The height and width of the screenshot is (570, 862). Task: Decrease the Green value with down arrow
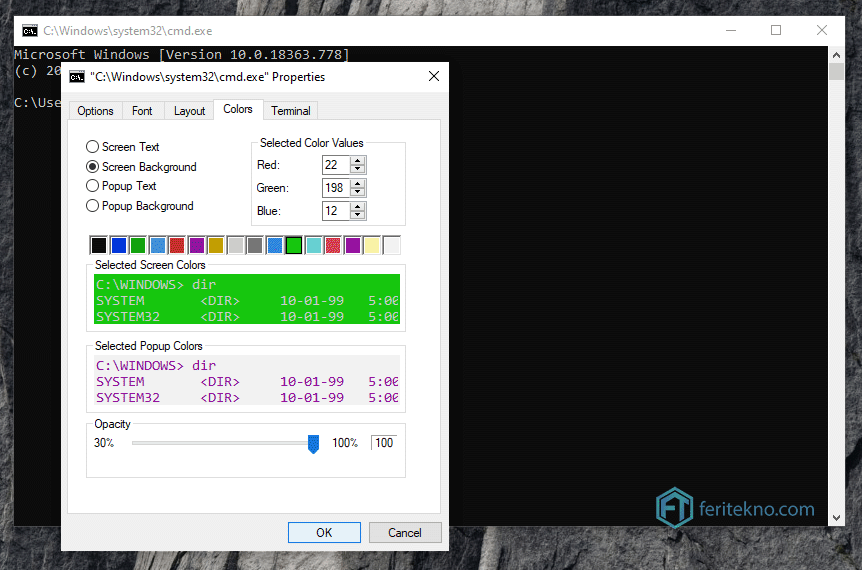click(358, 192)
